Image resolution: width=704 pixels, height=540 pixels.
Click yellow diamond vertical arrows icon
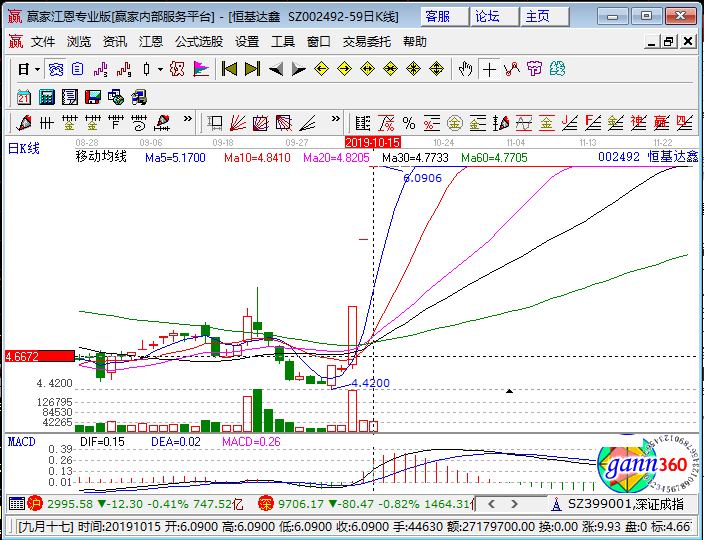(x=436, y=70)
